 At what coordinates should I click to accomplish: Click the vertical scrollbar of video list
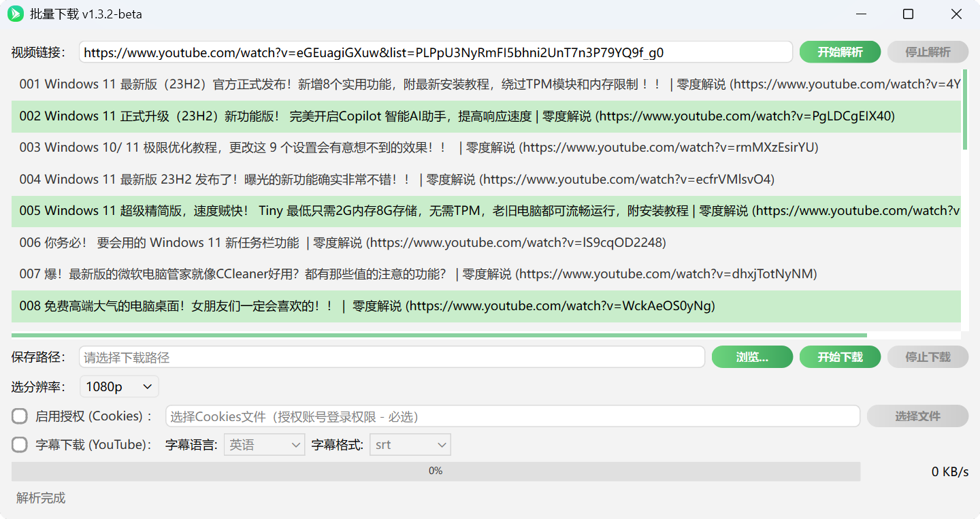(964, 109)
